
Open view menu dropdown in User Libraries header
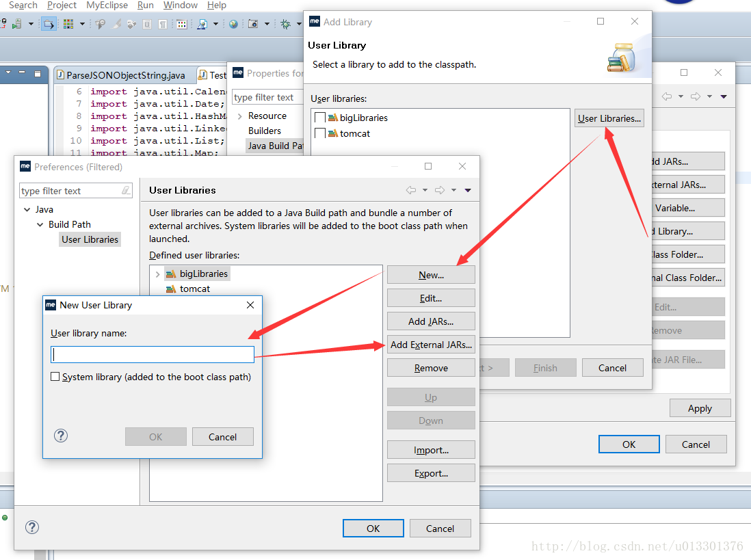click(468, 191)
